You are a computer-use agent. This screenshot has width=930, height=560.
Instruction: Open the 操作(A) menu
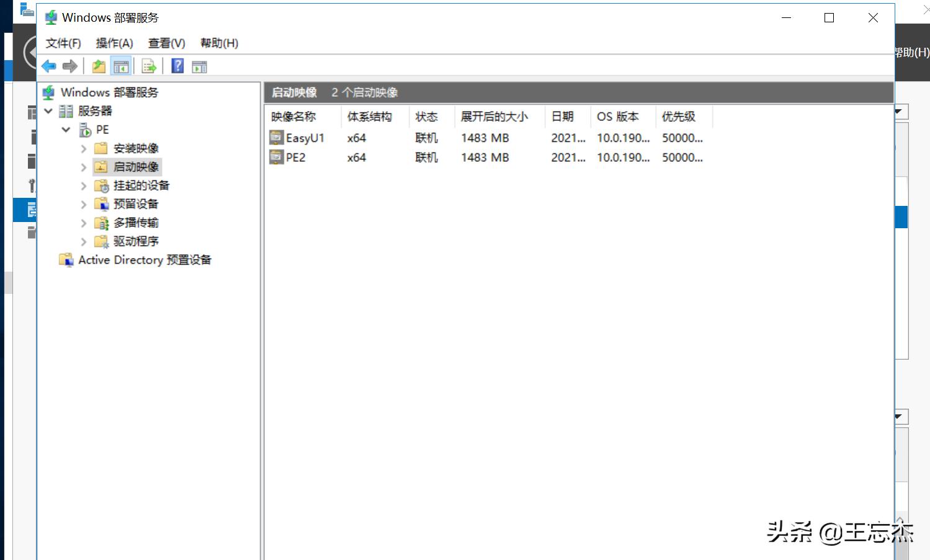pyautogui.click(x=114, y=43)
